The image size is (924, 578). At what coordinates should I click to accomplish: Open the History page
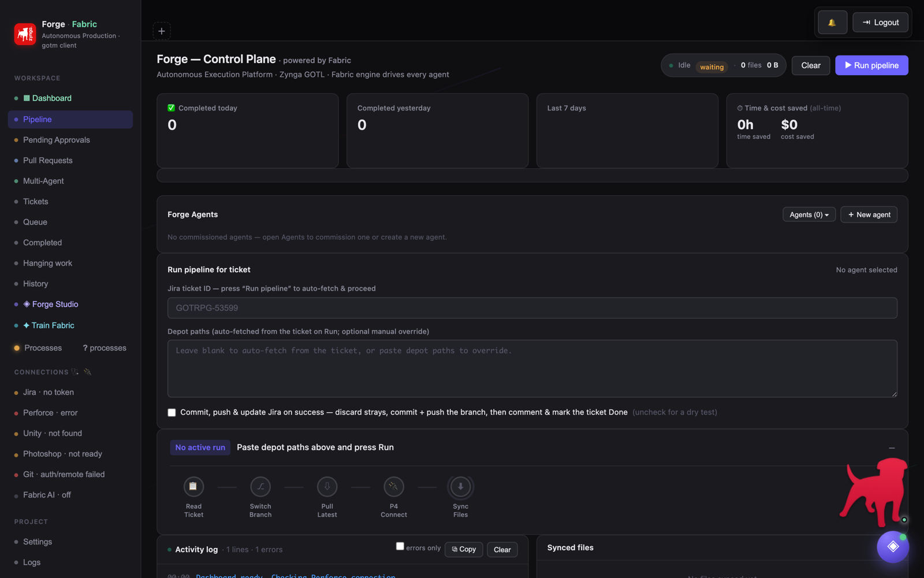point(70,284)
